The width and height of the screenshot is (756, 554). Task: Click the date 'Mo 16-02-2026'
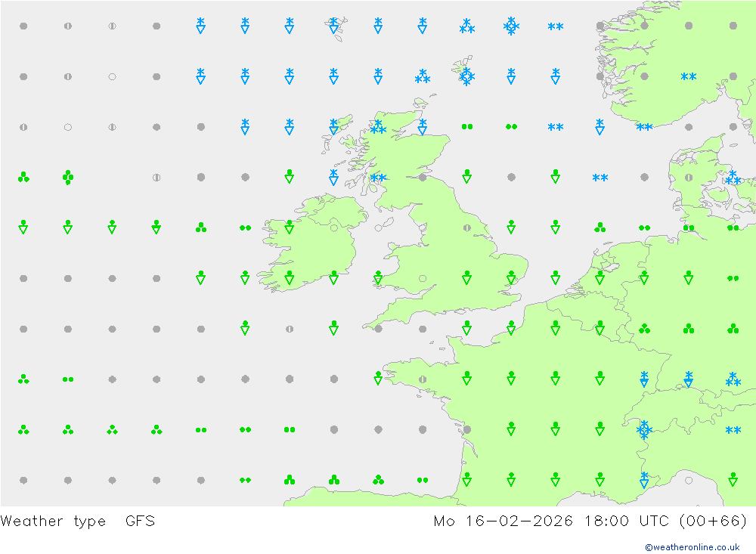(503, 521)
